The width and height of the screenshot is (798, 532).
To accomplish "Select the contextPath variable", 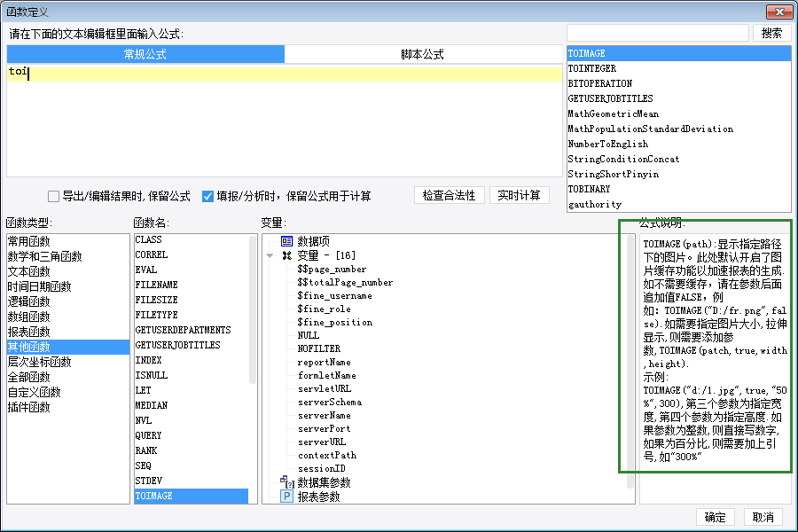I will (327, 455).
